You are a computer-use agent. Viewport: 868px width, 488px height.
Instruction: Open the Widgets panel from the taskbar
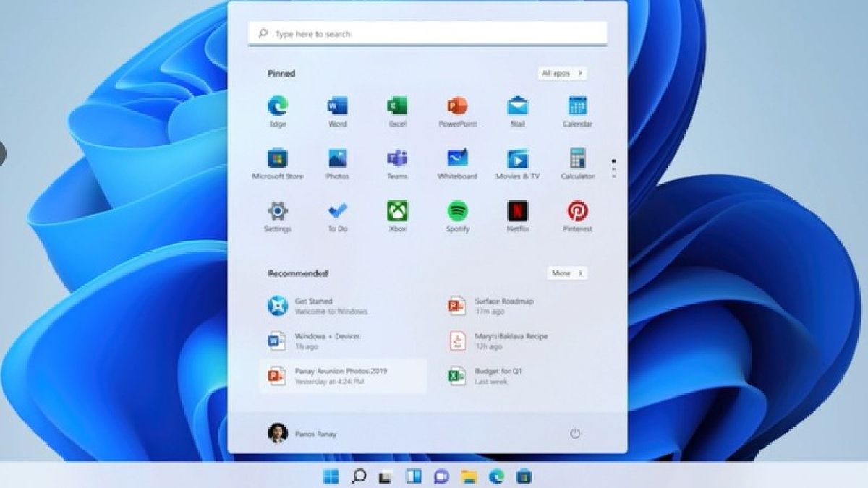click(414, 476)
